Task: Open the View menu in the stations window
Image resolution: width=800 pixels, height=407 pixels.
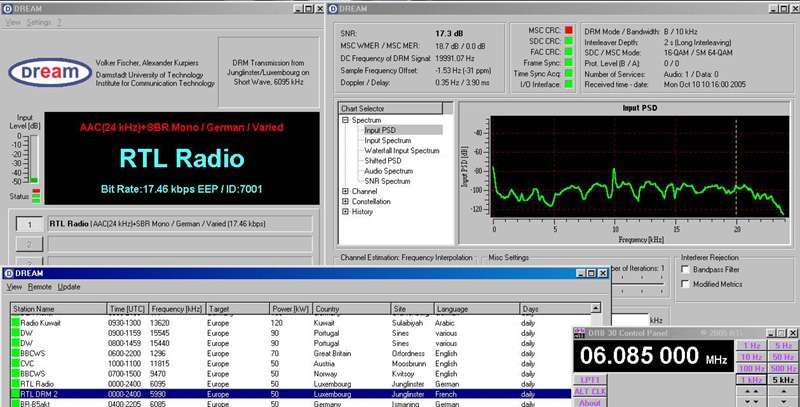Action: [x=14, y=287]
